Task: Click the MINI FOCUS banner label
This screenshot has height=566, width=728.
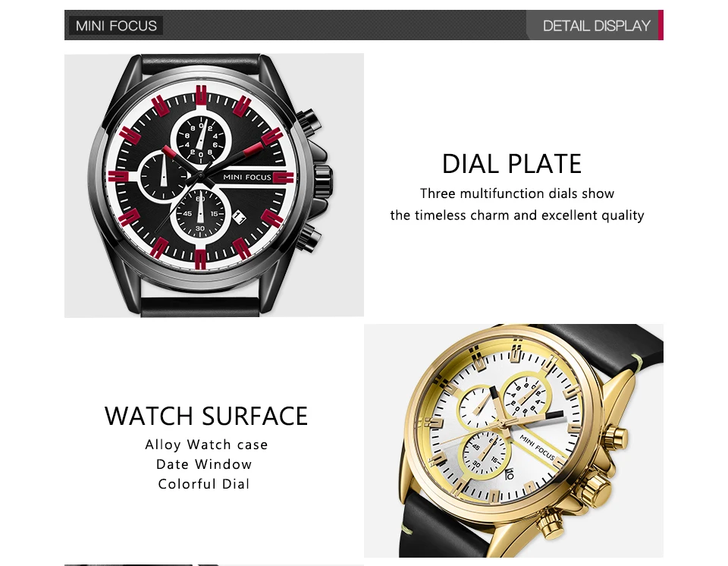Action: (x=116, y=26)
